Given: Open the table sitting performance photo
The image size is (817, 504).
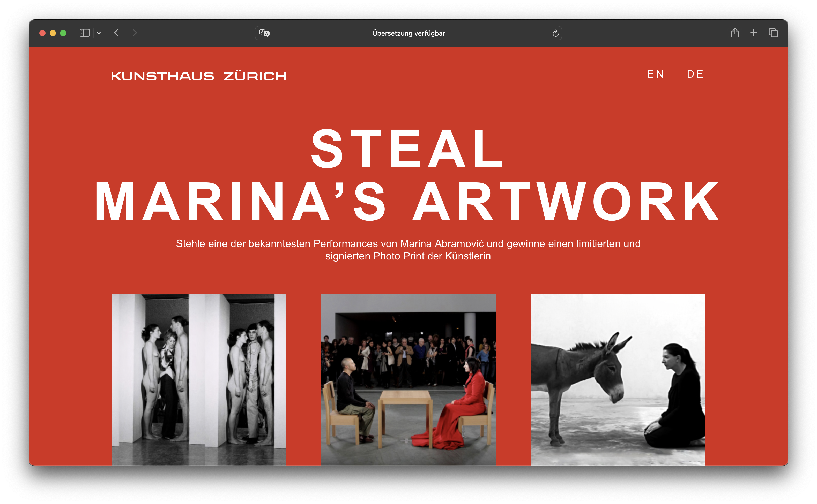Looking at the screenshot, I should pos(408,379).
